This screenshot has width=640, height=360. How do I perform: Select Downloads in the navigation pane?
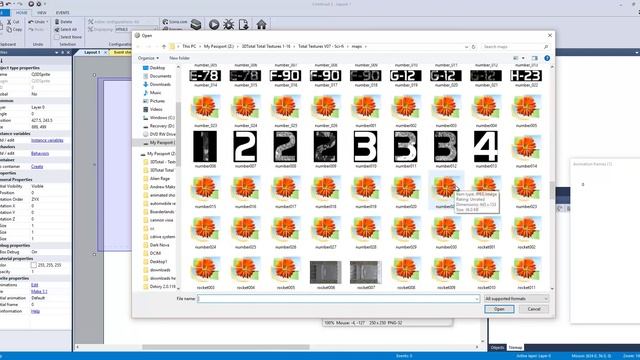[160, 84]
